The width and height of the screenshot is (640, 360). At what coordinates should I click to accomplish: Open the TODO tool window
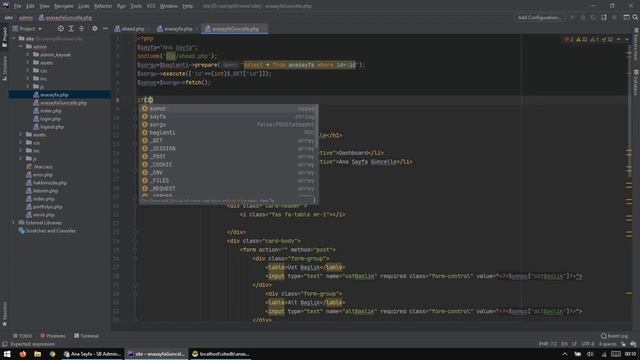tap(22, 336)
